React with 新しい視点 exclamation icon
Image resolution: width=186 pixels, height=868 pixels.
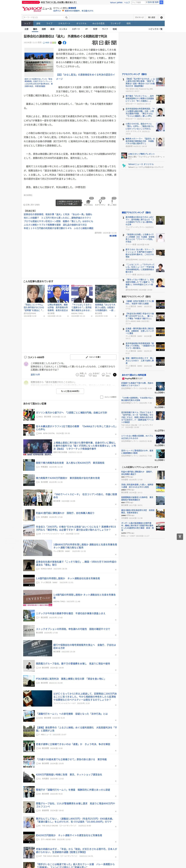click(112, 201)
